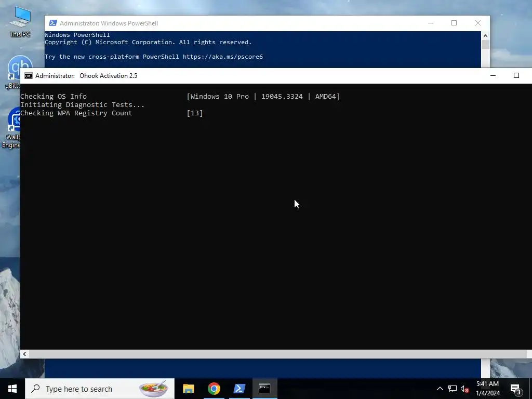Click the 'Initiating Diagnostic Tests...' line
The width and height of the screenshot is (532, 399).
click(83, 105)
